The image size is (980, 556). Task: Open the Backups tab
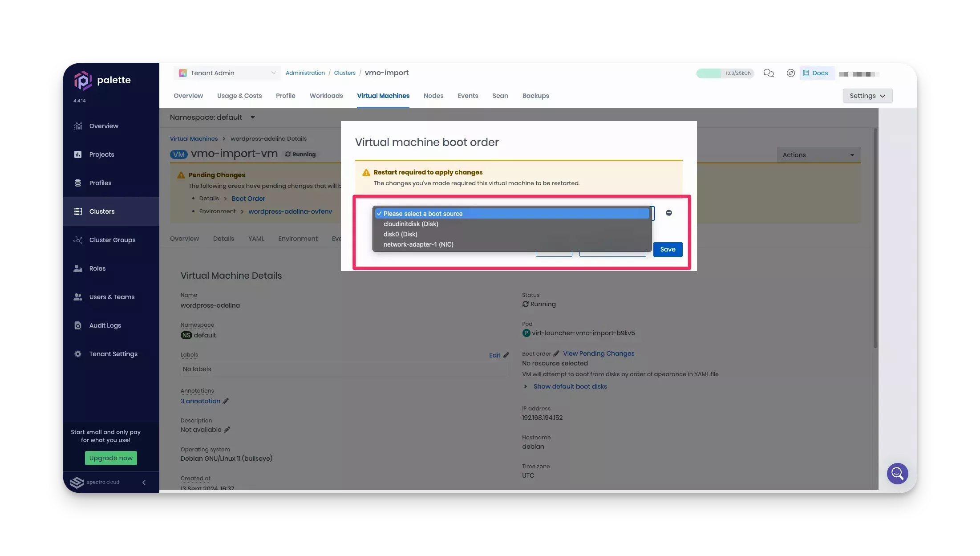(535, 96)
